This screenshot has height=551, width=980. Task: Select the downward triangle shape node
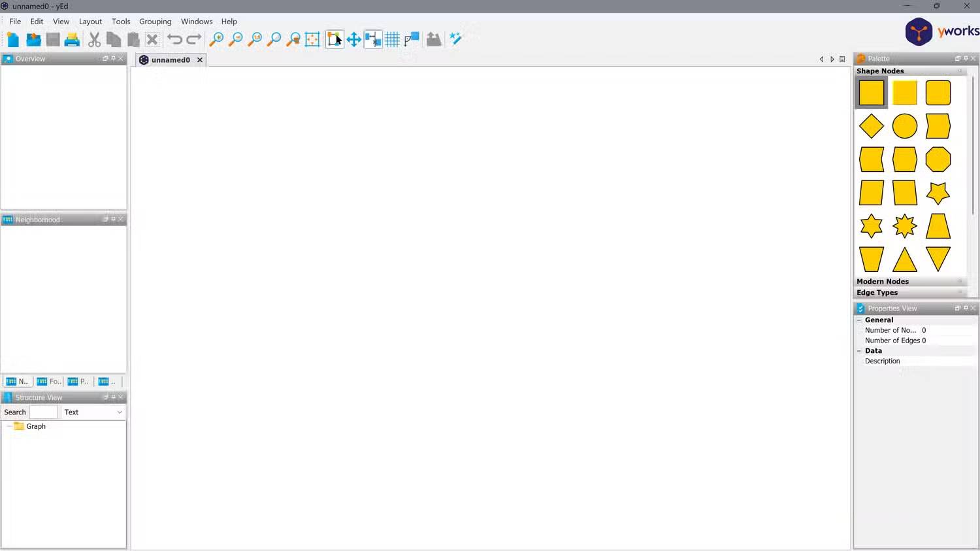938,259
